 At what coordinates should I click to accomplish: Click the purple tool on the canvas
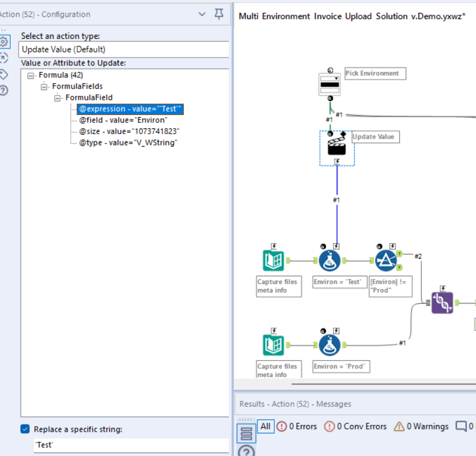coord(443,303)
